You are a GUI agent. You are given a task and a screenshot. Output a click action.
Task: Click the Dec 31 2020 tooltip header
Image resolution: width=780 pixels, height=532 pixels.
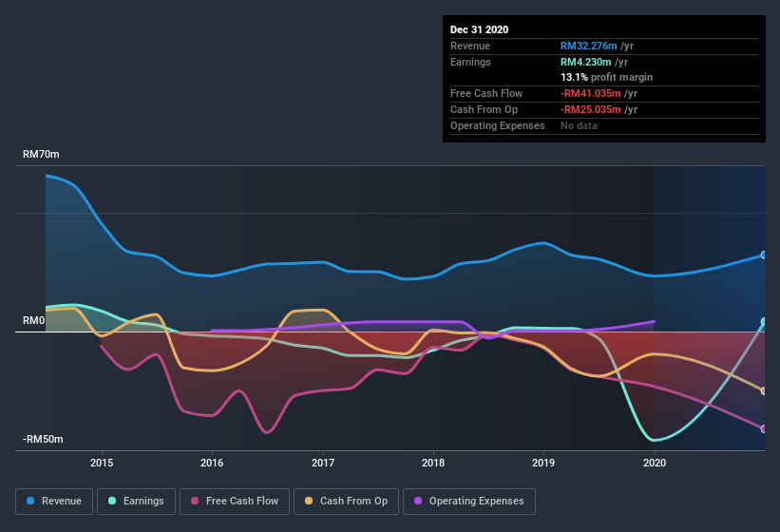coord(480,29)
